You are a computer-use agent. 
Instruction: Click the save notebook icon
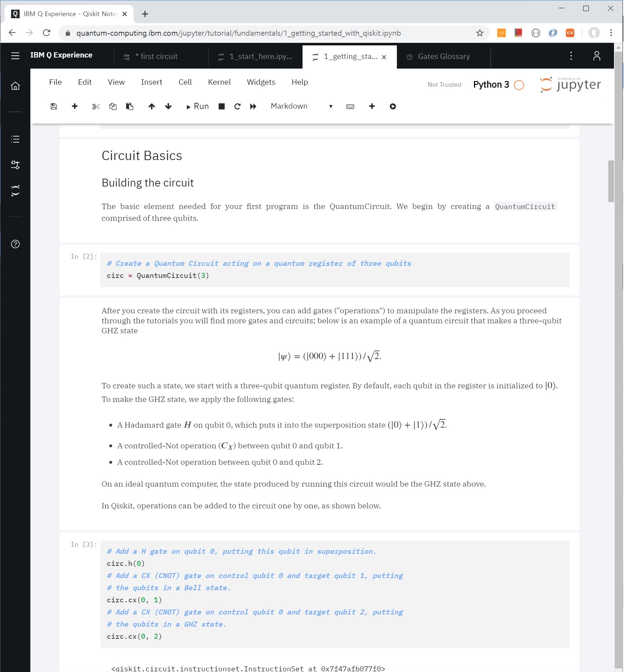tap(54, 106)
